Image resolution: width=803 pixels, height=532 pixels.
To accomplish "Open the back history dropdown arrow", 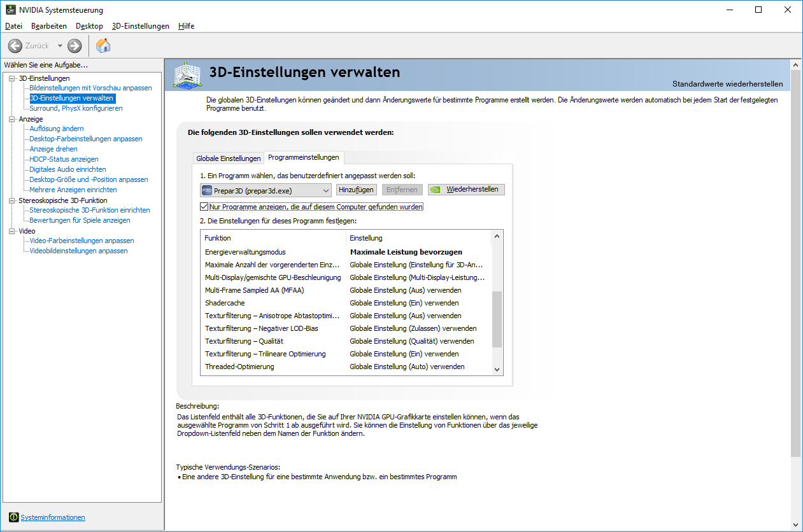I will pos(60,46).
